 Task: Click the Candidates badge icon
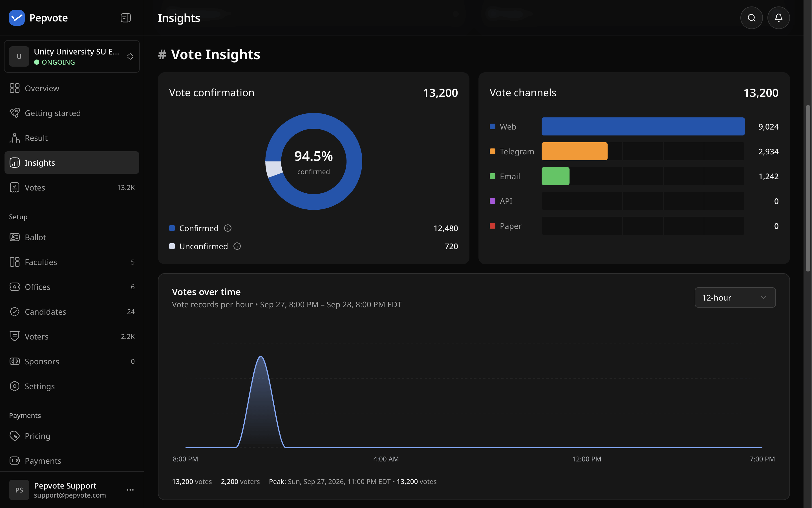(14, 312)
